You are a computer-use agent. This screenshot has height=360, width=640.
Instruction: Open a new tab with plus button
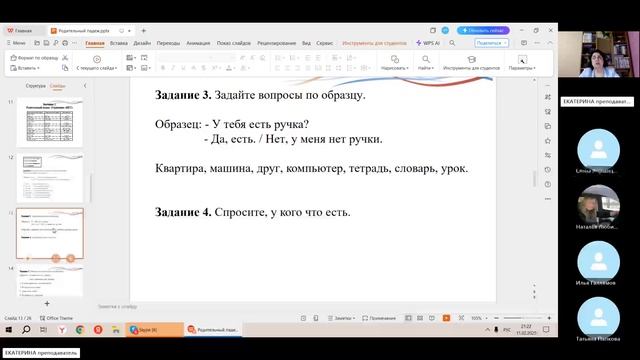click(144, 31)
